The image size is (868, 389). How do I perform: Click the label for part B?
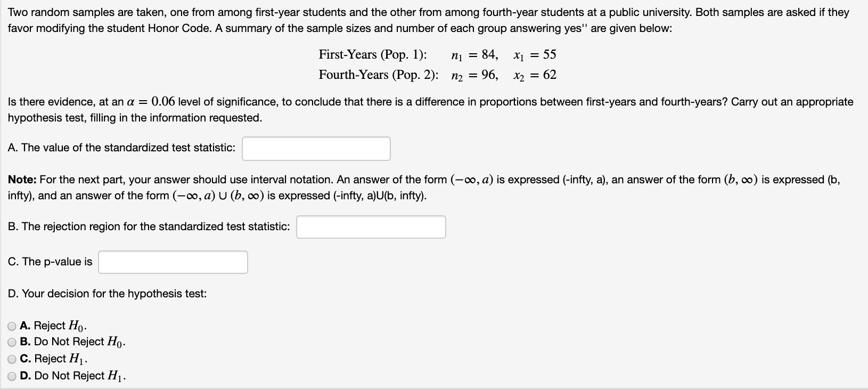tap(149, 226)
